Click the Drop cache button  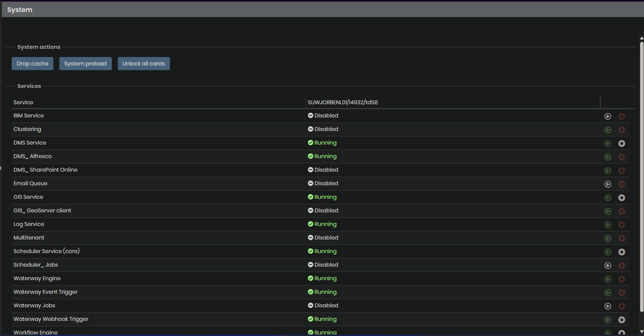pos(33,64)
